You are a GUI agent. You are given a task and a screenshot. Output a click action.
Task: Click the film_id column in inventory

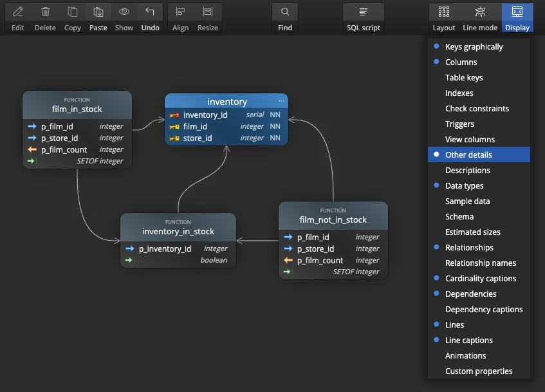pyautogui.click(x=195, y=127)
